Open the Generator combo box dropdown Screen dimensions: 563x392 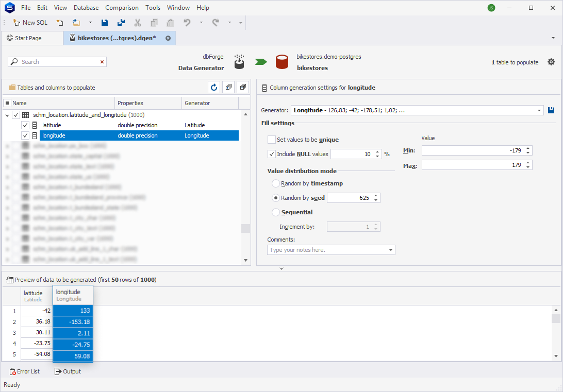(539, 110)
